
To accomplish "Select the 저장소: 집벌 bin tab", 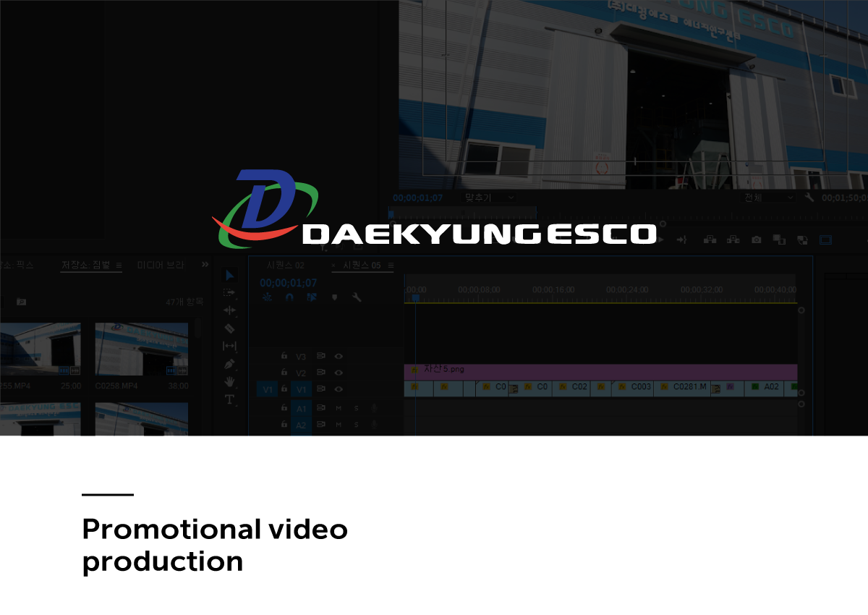I will tap(86, 265).
